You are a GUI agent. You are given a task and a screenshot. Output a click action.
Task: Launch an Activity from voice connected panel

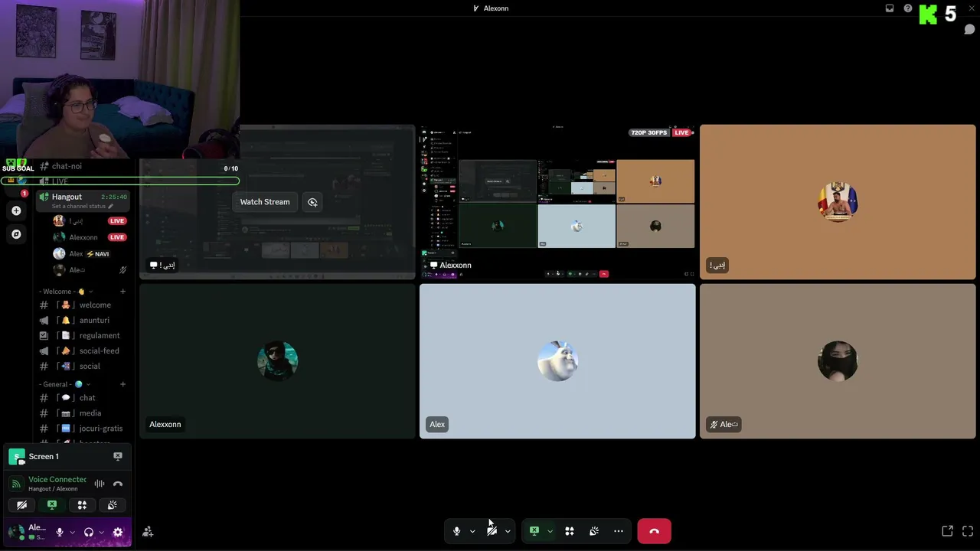pyautogui.click(x=82, y=505)
